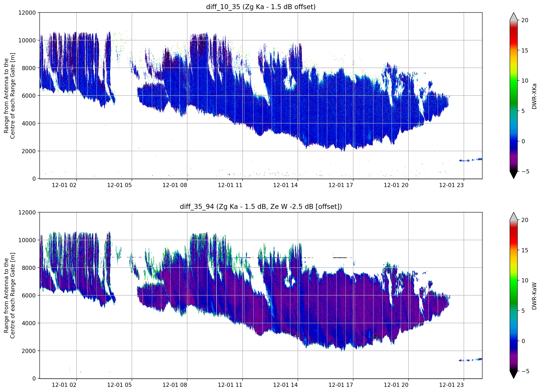Click y-axis tick "8000" on the diff_10_35 plot
Screen dimensions: 541x392
tap(29, 68)
